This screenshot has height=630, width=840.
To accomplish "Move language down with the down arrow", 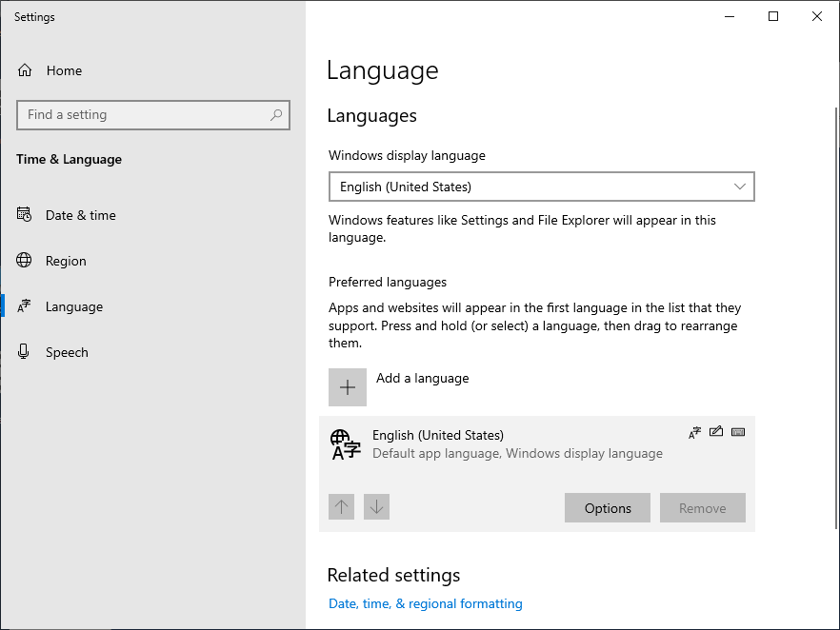I will [x=376, y=507].
